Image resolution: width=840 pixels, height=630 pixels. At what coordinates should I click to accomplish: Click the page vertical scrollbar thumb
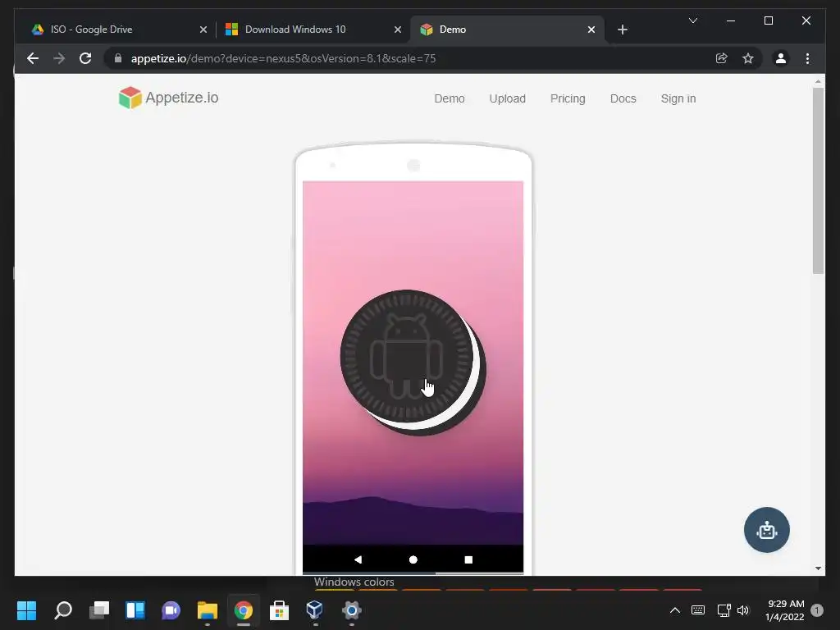[818, 180]
